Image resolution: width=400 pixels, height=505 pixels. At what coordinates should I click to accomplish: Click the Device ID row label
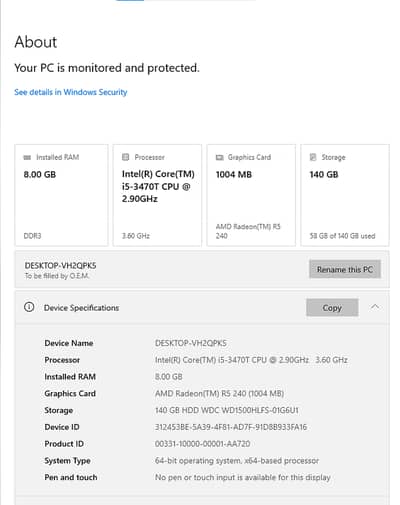click(x=62, y=427)
